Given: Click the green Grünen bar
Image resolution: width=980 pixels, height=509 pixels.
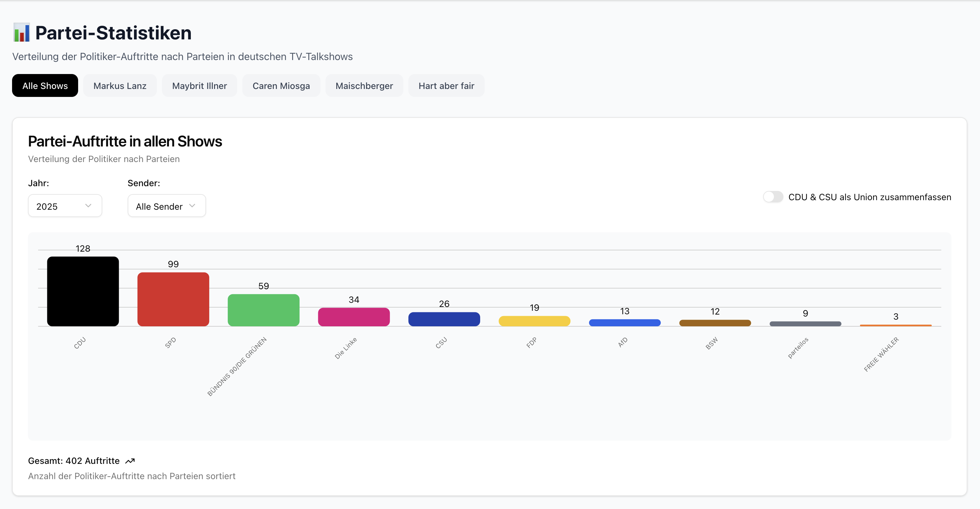Looking at the screenshot, I should (263, 310).
